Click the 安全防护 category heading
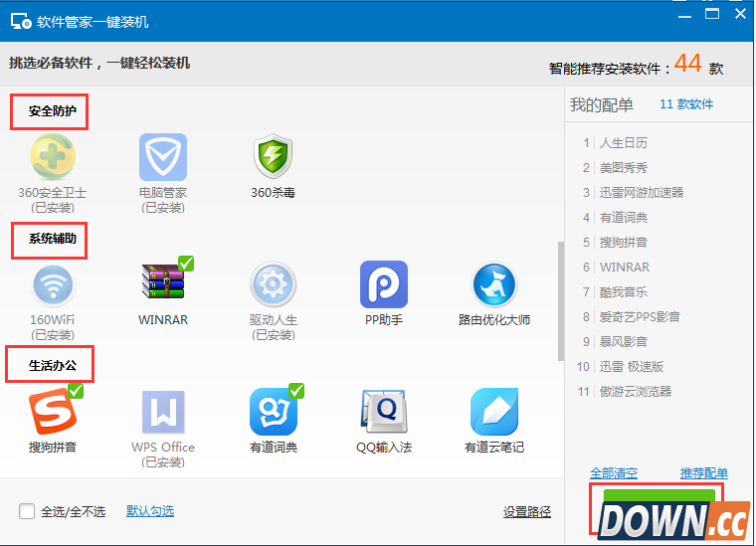756x546 pixels. pyautogui.click(x=52, y=111)
